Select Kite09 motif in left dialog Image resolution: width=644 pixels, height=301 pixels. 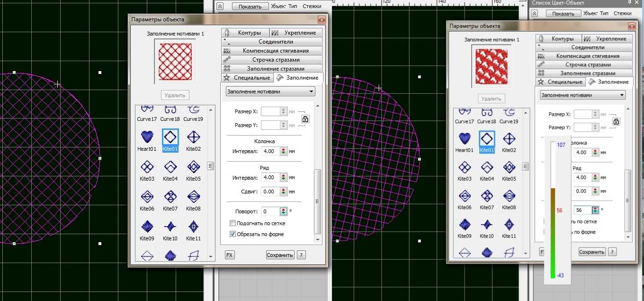pyautogui.click(x=147, y=227)
